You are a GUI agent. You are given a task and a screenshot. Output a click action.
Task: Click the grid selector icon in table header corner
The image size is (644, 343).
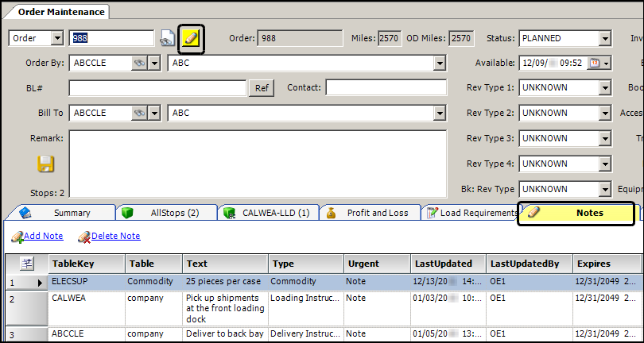coord(25,264)
